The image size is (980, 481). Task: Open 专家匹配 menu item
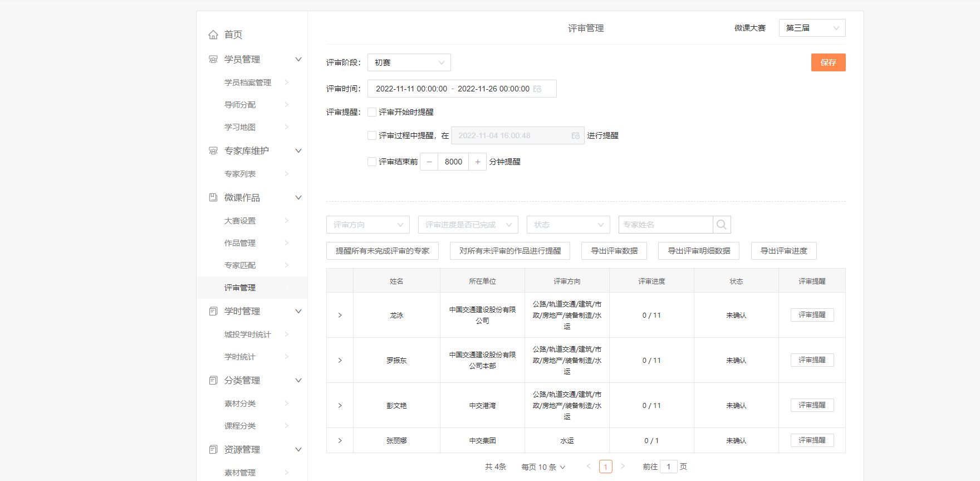coord(252,265)
